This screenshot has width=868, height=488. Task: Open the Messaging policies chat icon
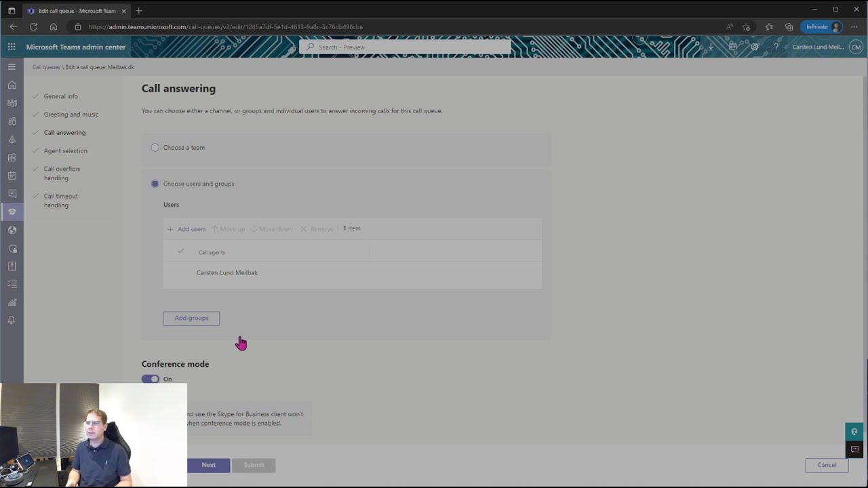pos(12,194)
